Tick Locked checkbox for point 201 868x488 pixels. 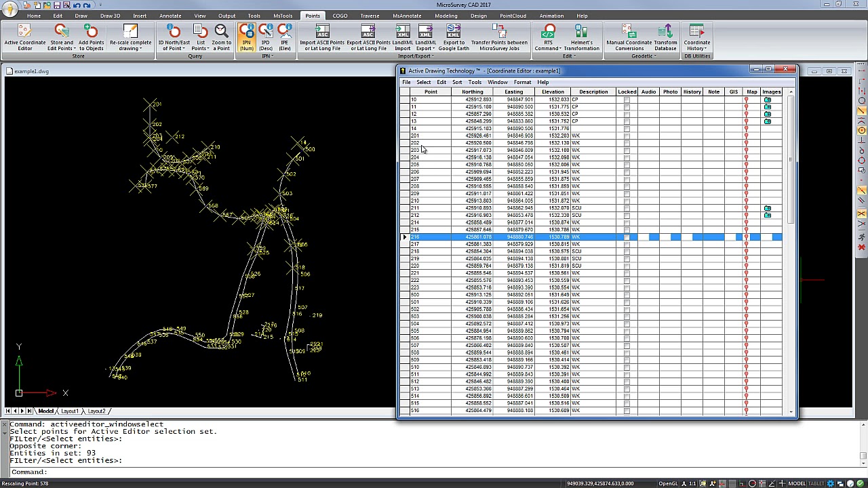(627, 136)
